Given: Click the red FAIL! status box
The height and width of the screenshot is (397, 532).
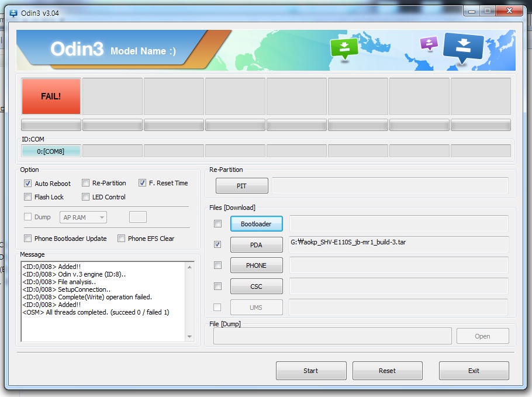Looking at the screenshot, I should pyautogui.click(x=51, y=96).
